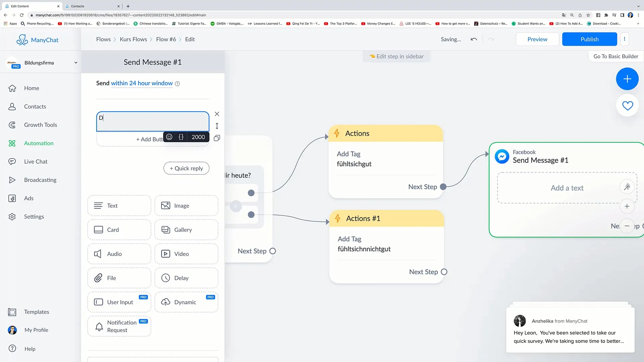Reload the page in browser
The height and width of the screenshot is (362, 644).
[22, 15]
